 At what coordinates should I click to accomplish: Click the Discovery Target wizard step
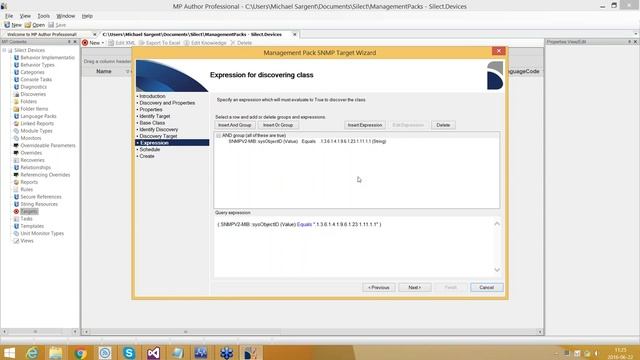click(x=158, y=136)
